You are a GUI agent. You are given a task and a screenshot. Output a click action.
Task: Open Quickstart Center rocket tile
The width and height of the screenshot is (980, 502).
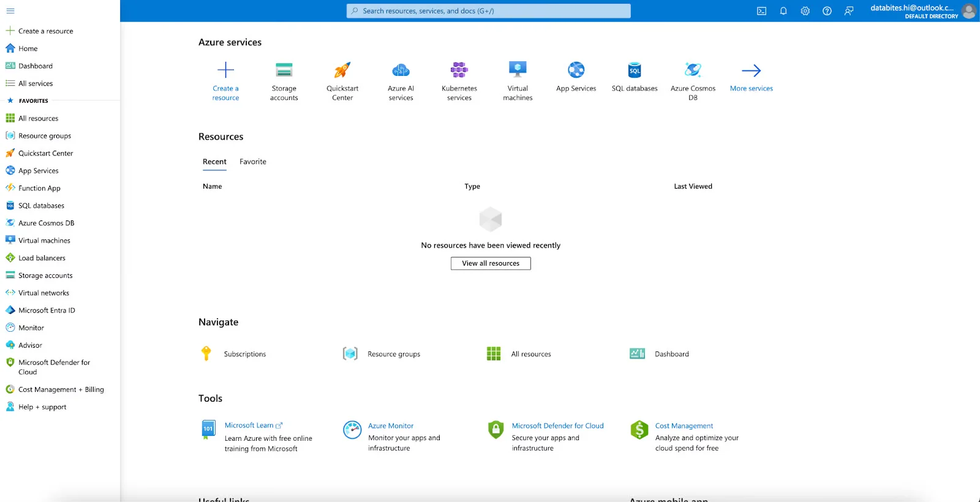[x=342, y=81]
